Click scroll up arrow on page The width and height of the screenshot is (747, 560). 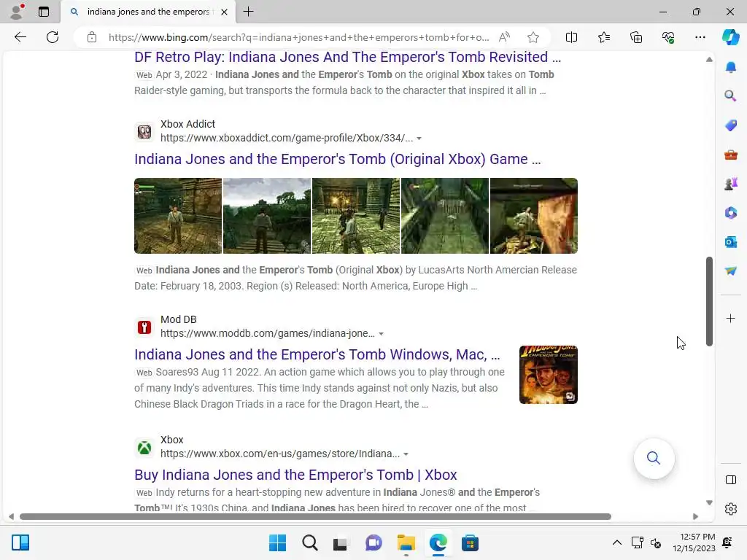[x=709, y=60]
